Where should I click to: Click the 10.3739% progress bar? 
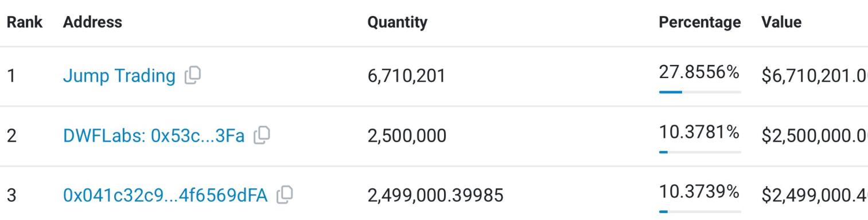(700, 211)
